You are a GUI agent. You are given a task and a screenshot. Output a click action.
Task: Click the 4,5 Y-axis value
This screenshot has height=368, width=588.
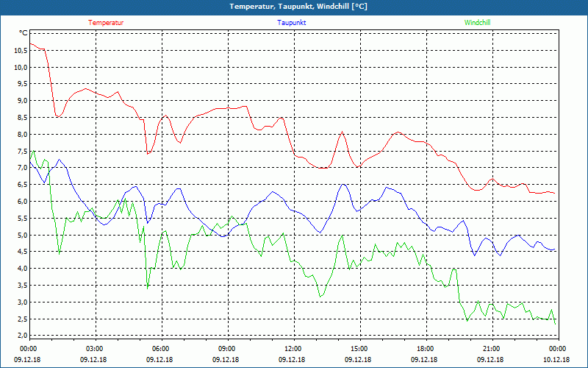tap(22, 252)
